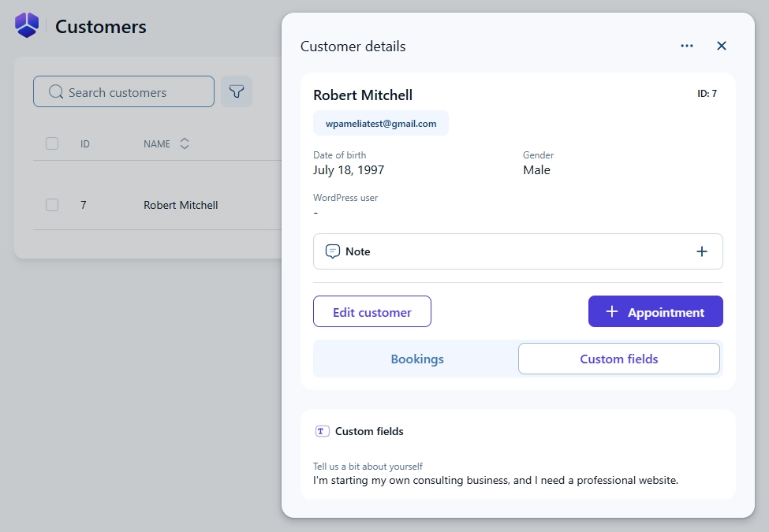Click the wpameliatest@gmail.com email chip

[381, 124]
